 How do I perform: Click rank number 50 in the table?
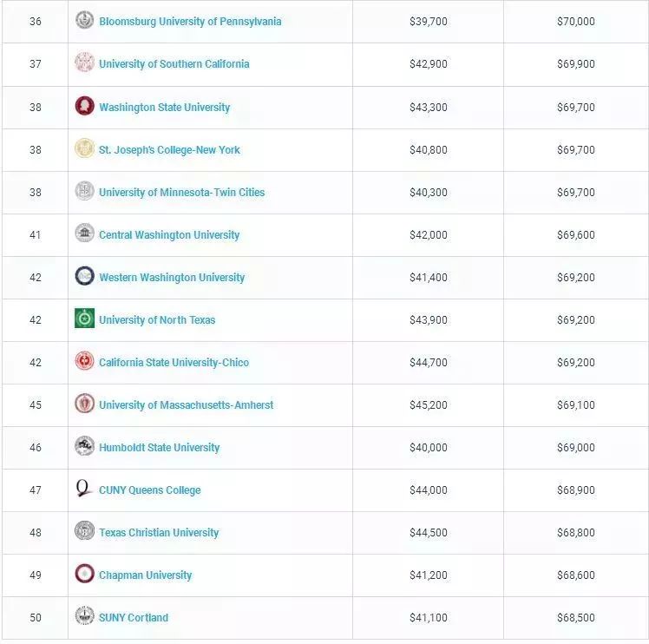[x=36, y=618]
